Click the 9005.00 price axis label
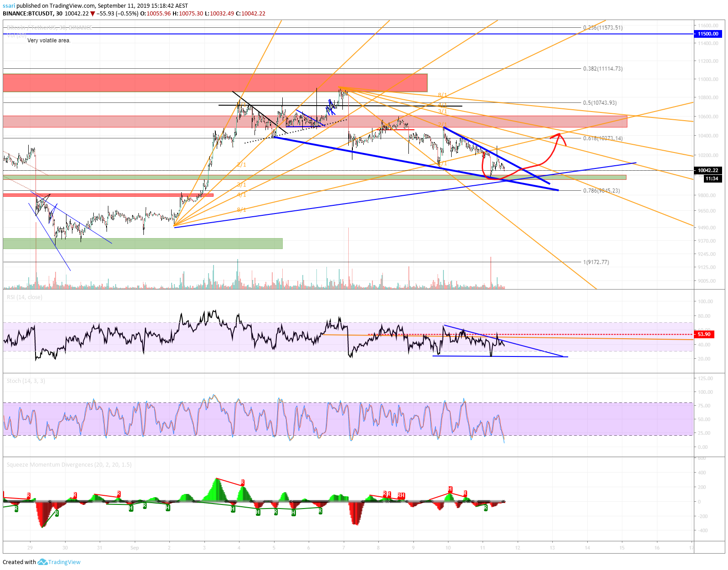 [x=708, y=281]
